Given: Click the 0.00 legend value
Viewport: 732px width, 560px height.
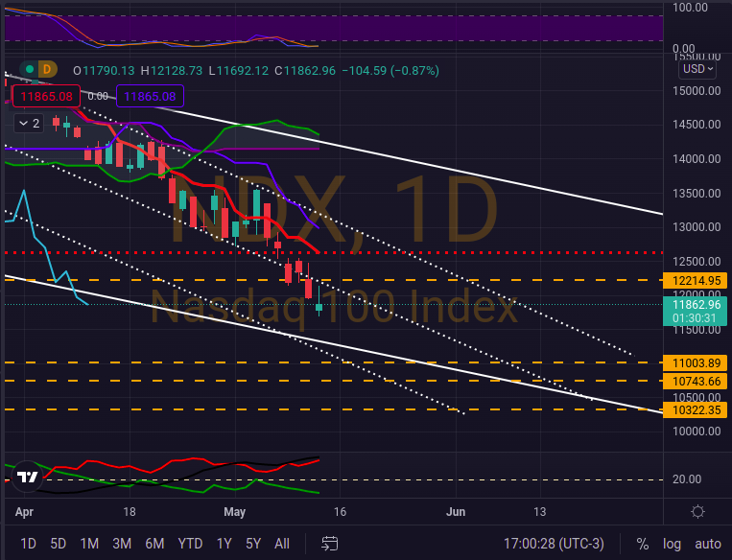Looking at the screenshot, I should coord(98,96).
